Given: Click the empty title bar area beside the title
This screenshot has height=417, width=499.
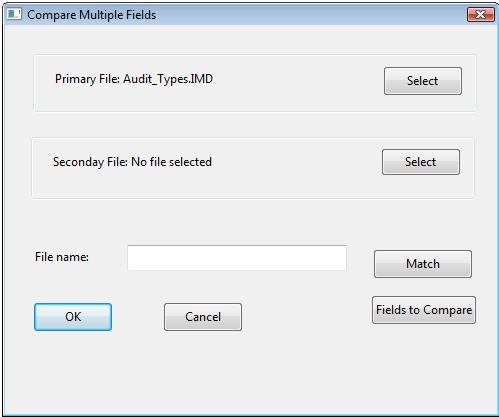Looking at the screenshot, I should pos(310,15).
